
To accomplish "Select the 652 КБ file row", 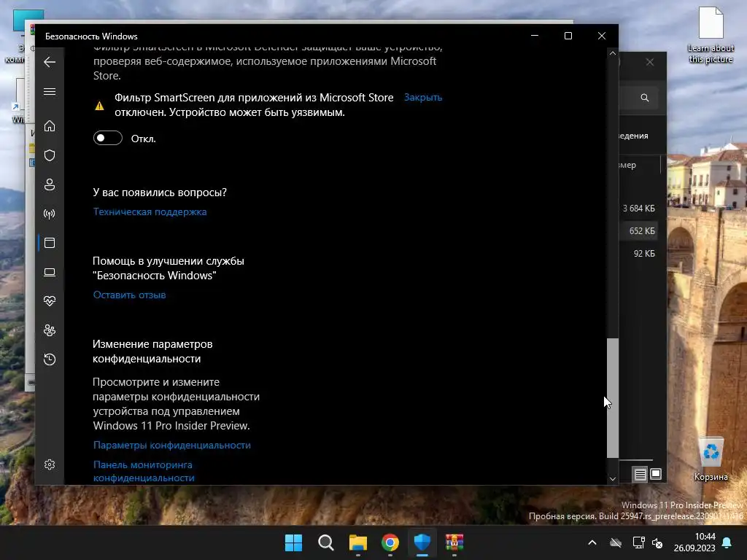I will coord(638,231).
